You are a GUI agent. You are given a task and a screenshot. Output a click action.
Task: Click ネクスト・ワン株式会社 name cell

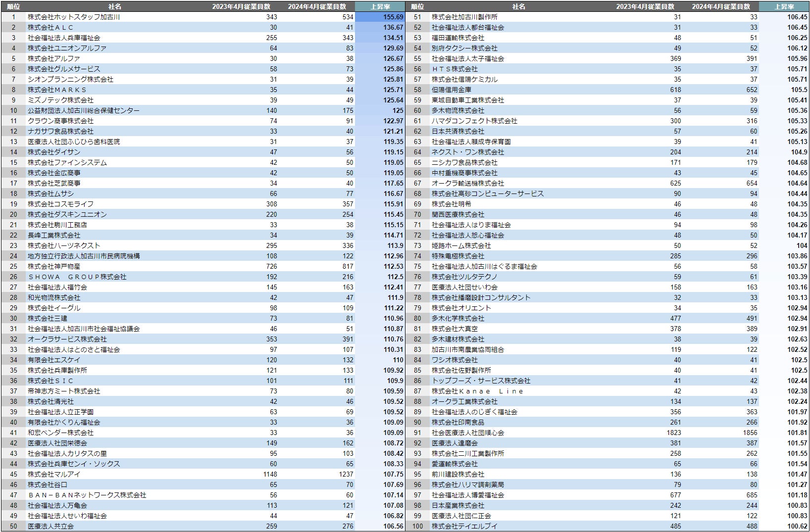468,152
